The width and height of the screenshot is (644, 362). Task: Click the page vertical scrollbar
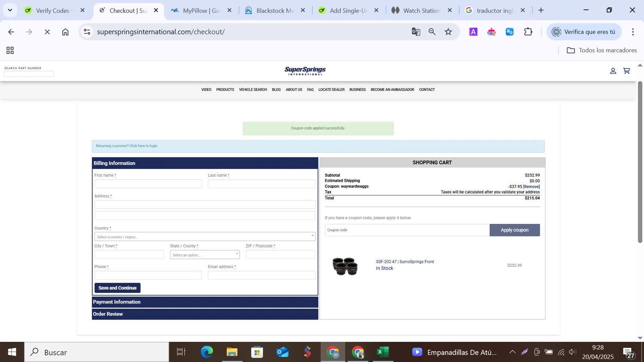[640, 162]
